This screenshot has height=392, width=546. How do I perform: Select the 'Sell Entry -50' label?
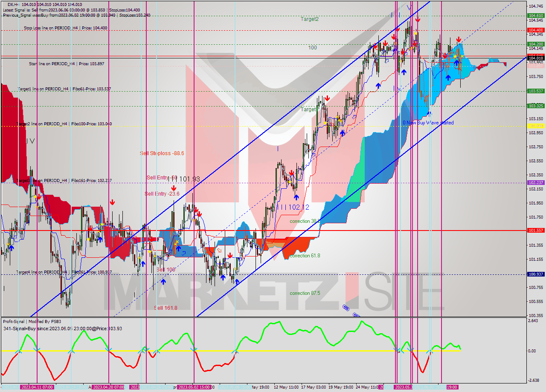[162, 178]
